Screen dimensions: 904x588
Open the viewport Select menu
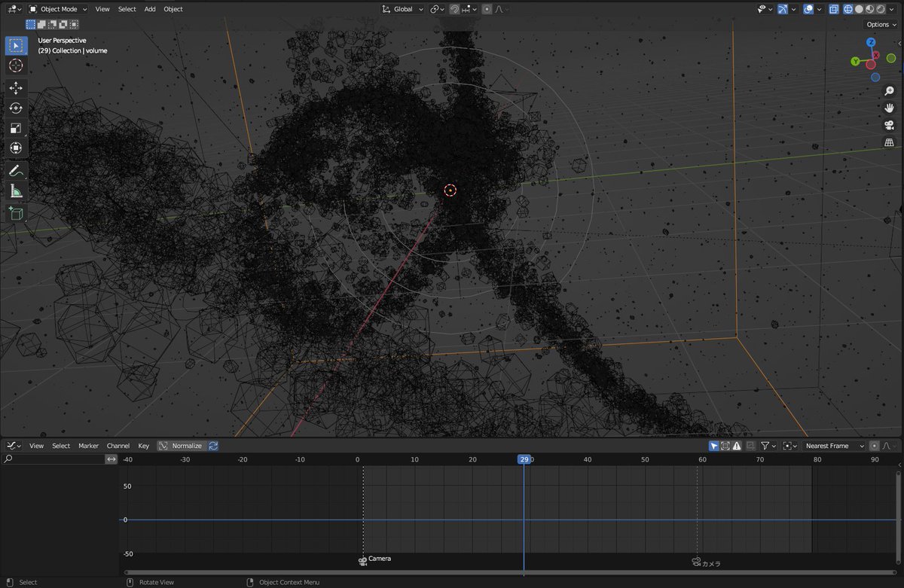pyautogui.click(x=127, y=9)
